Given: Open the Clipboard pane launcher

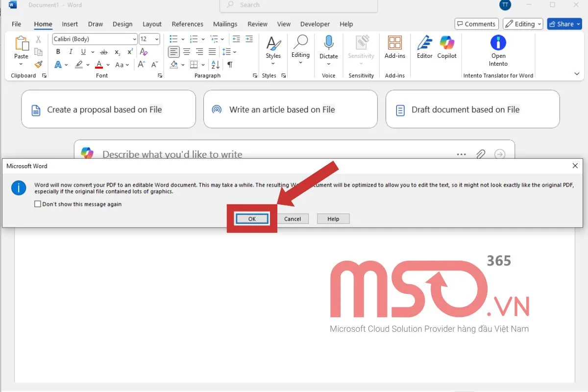Looking at the screenshot, I should coord(44,76).
